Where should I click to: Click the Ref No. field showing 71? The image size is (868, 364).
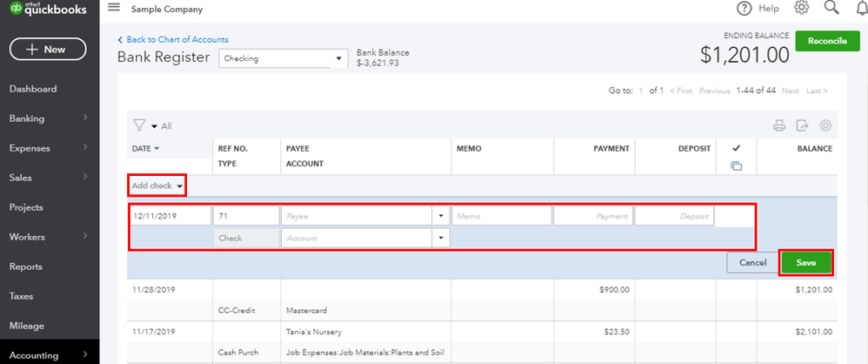coord(246,216)
